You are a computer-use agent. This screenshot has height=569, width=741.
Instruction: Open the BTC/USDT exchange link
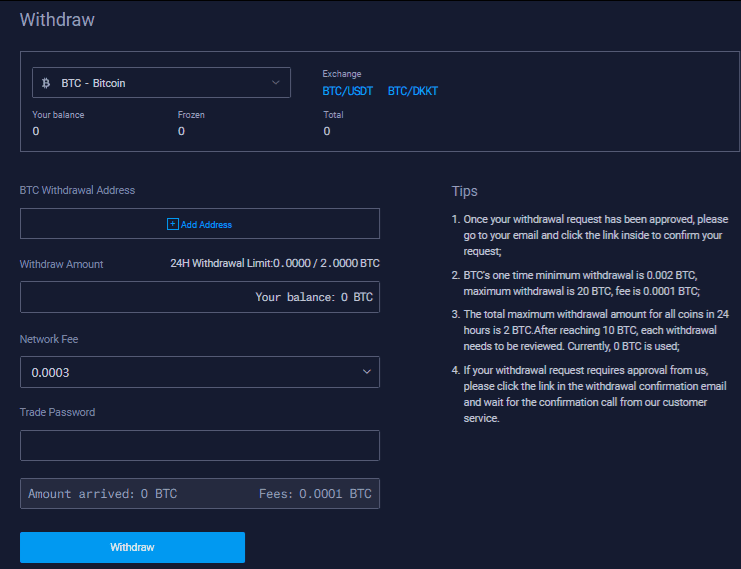(346, 91)
